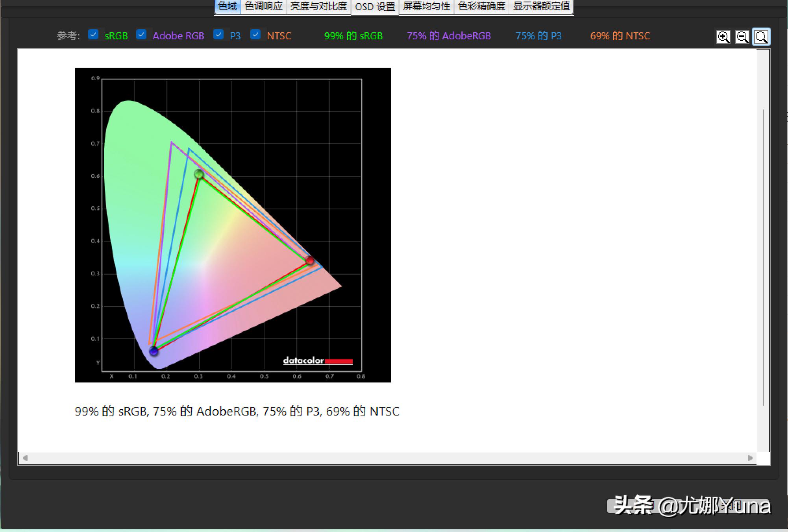
Task: Toggle the NTSC reference checkbox
Action: 255,35
